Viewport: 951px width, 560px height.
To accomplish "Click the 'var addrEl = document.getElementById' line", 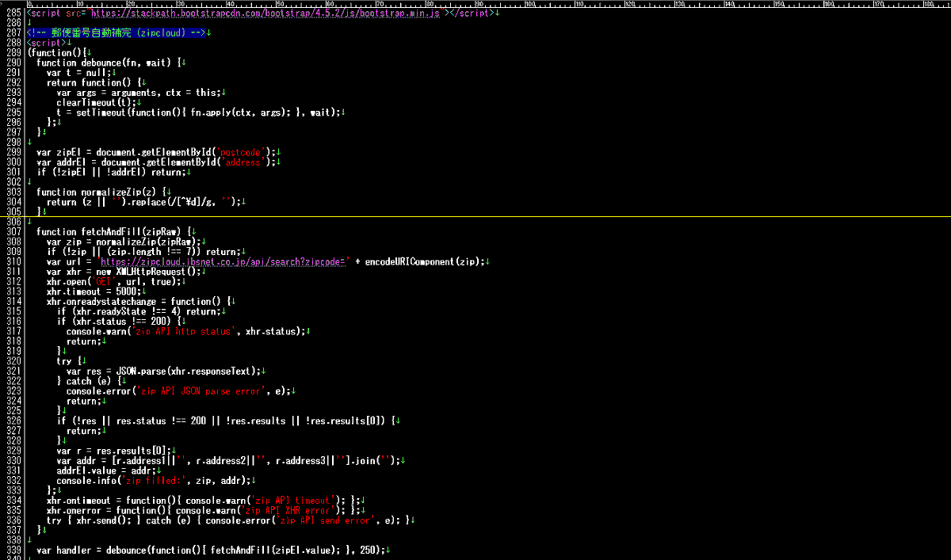I will coord(156,162).
